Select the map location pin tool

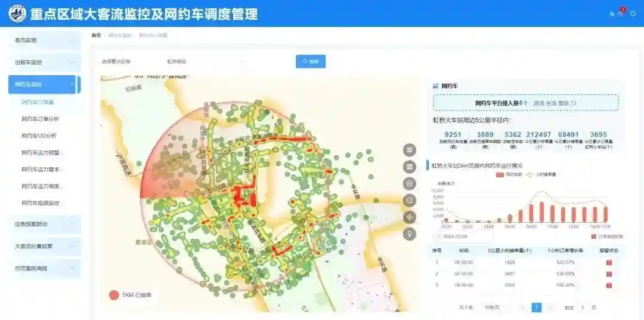(x=410, y=233)
